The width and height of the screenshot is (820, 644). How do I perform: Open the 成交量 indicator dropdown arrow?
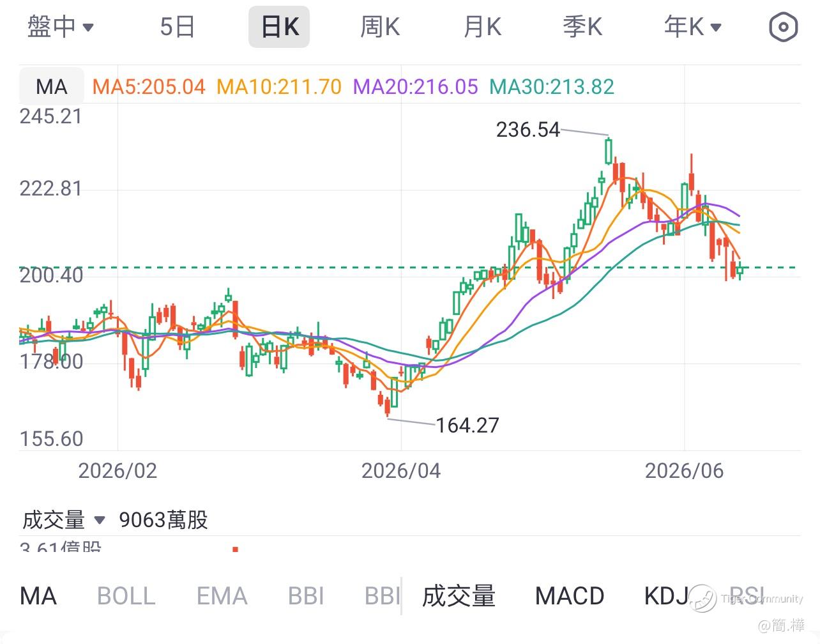pyautogui.click(x=100, y=520)
